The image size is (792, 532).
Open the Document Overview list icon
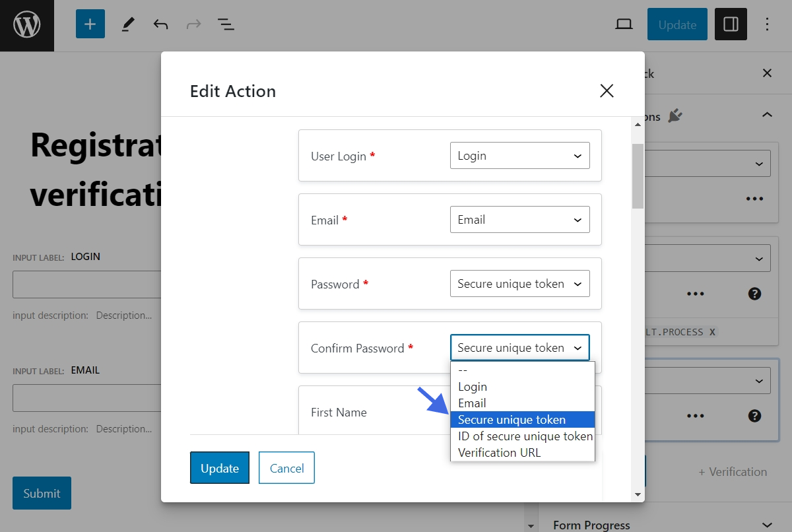pyautogui.click(x=226, y=24)
